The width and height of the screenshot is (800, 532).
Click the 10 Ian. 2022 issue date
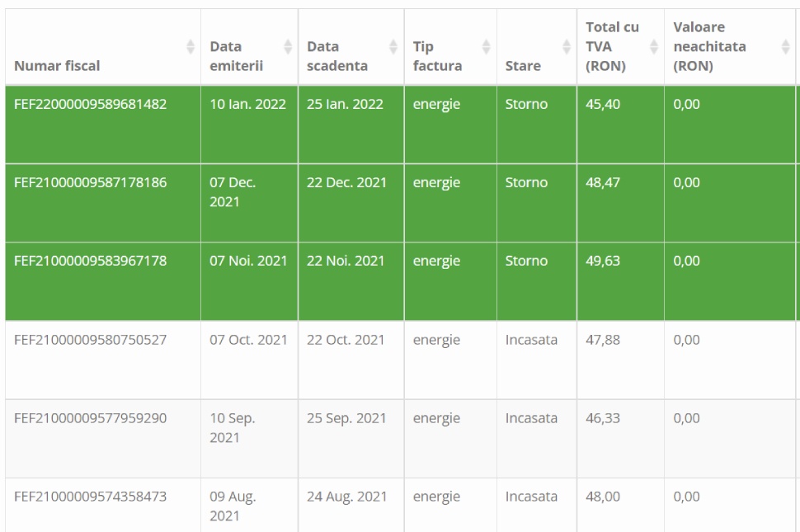pos(248,106)
